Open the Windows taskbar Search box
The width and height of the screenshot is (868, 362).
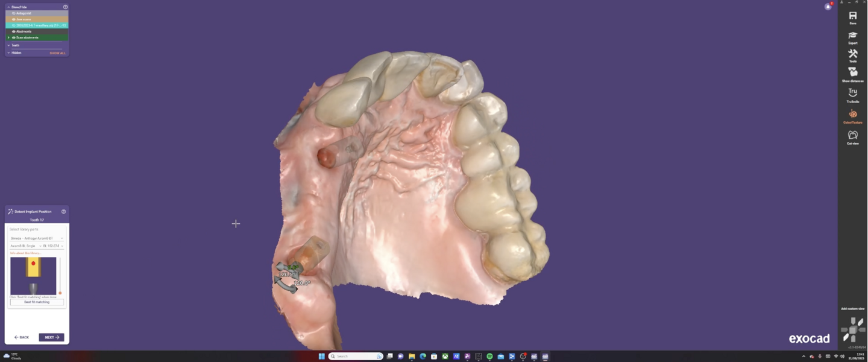(356, 357)
